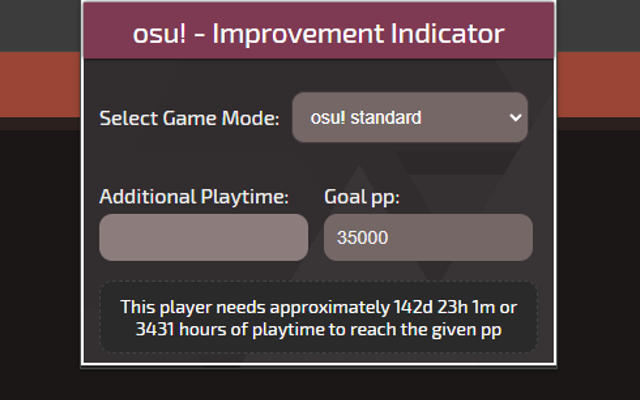Focus the Additional Playtime input field
Viewport: 640px width, 400px height.
pos(203,238)
